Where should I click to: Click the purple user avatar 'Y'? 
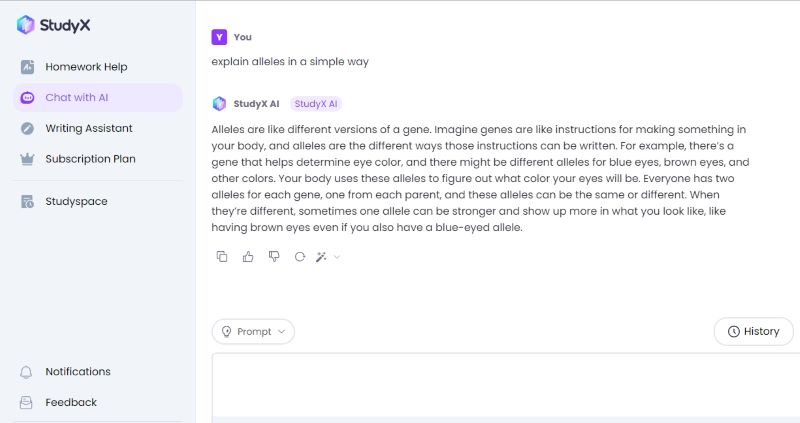point(219,37)
